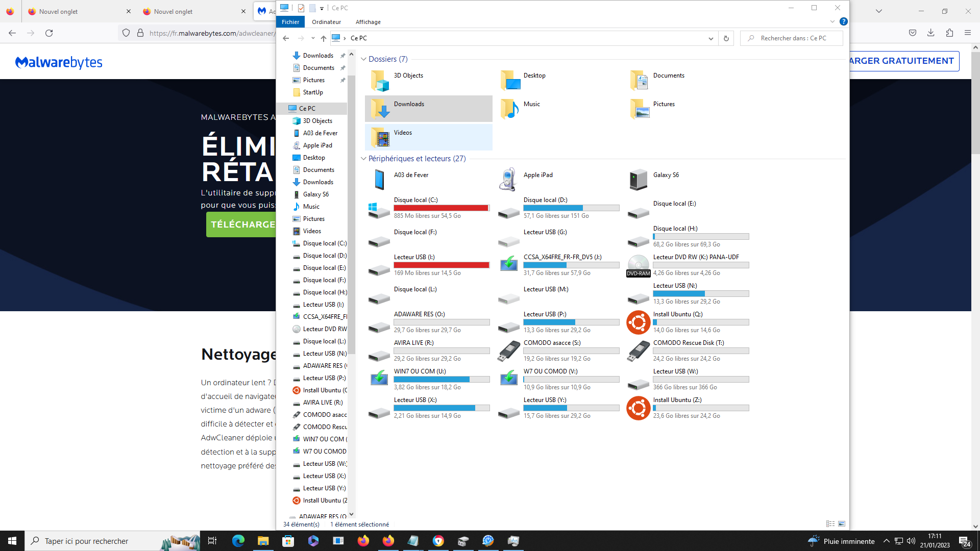Open the Microsoft Store taskbar icon
This screenshot has width=980, height=551.
point(288,541)
